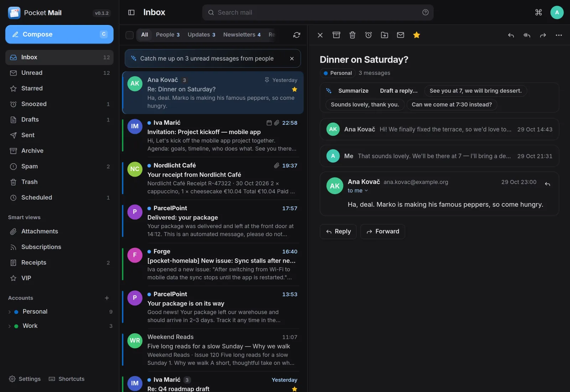
Task: Compose a new email
Action: coord(59,34)
